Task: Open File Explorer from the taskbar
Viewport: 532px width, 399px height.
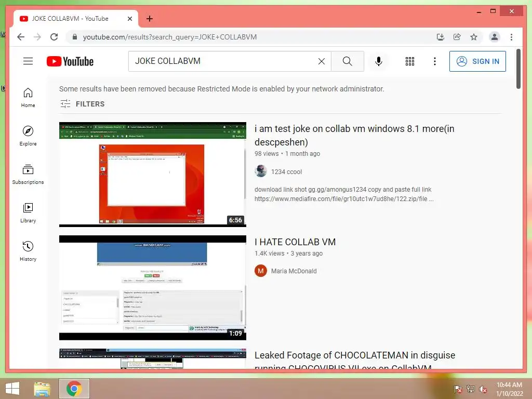Action: point(42,389)
